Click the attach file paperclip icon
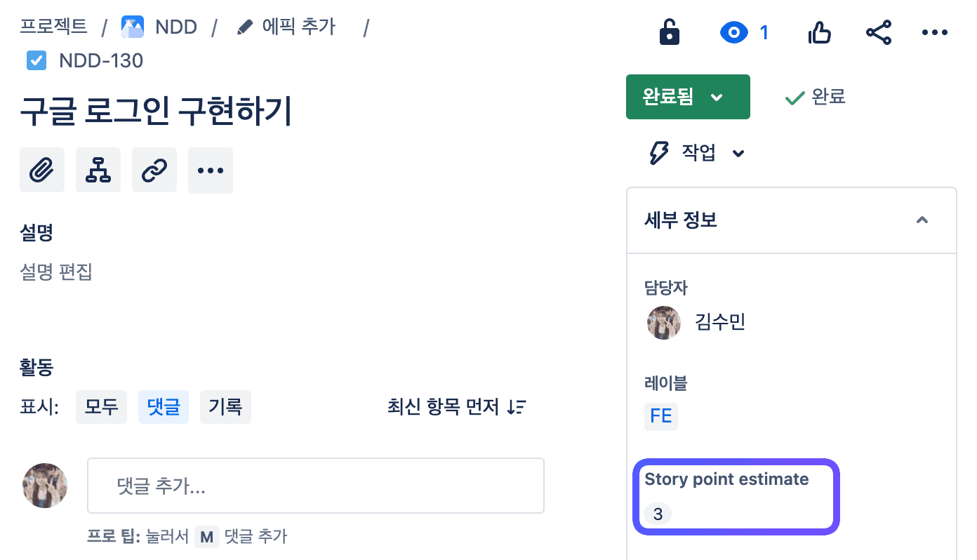The height and width of the screenshot is (560, 977). point(42,171)
